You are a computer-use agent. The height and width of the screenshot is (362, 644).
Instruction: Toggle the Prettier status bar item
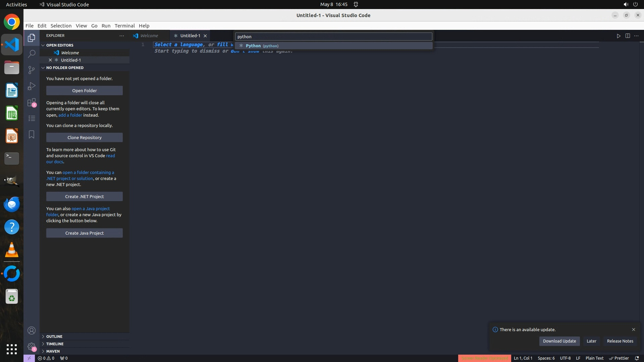click(x=619, y=358)
